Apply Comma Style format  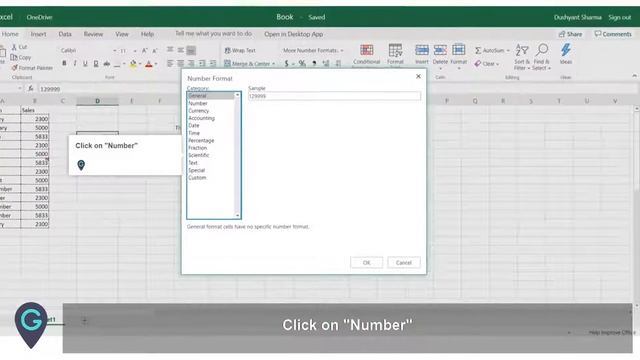coord(314,63)
